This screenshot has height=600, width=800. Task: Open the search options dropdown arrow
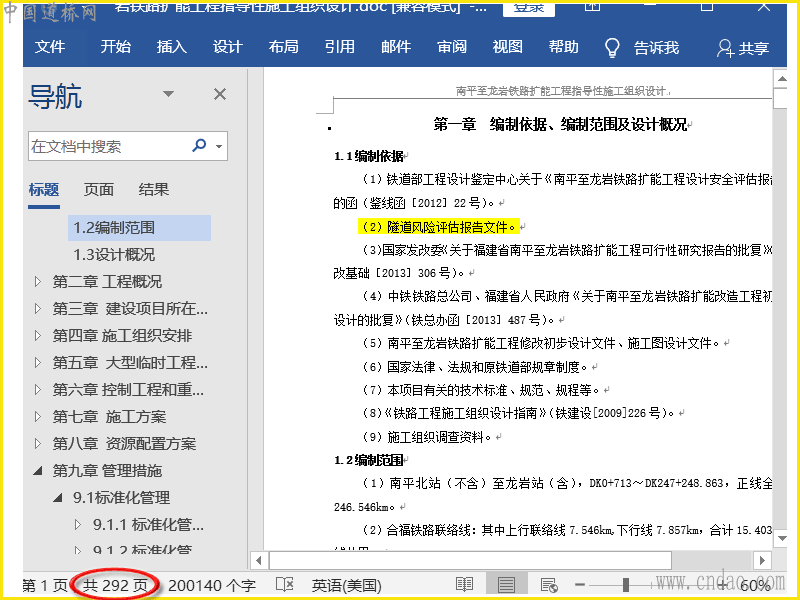(219, 146)
